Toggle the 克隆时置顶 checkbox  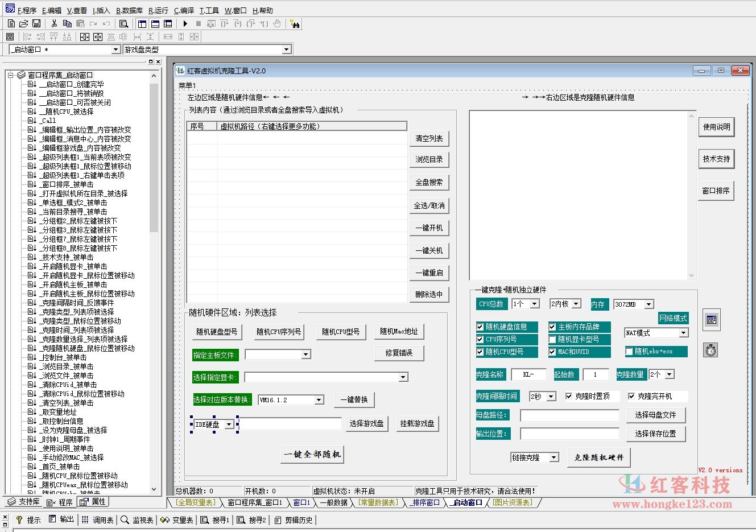(x=569, y=396)
